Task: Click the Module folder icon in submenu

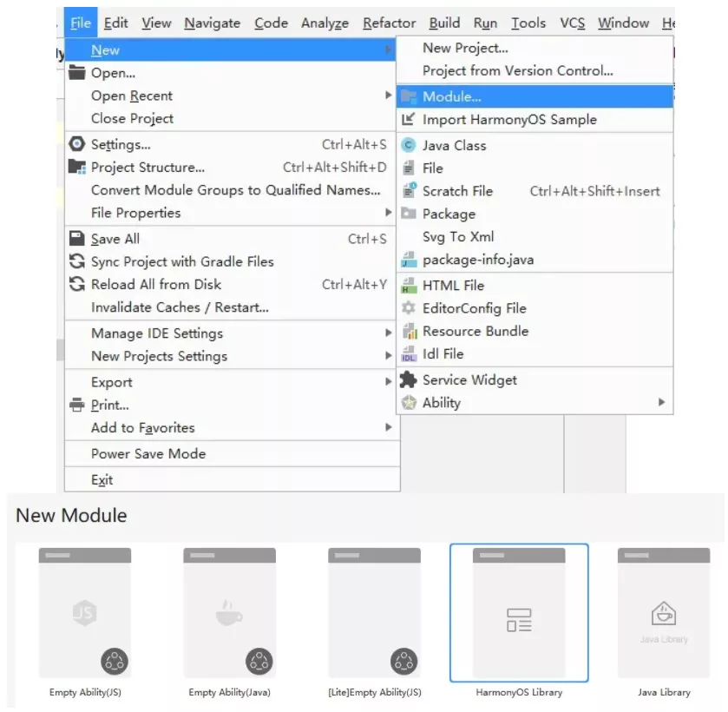Action: (409, 96)
